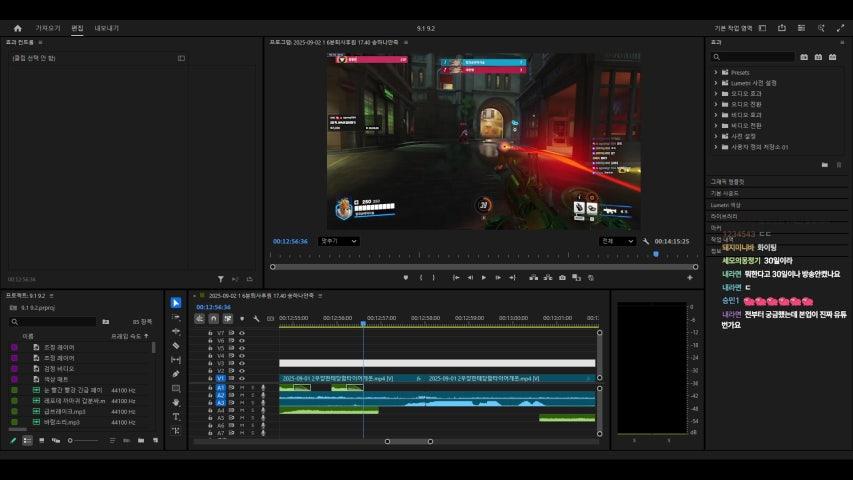The height and width of the screenshot is (480, 853).
Task: Toggle lock on track V7
Action: [210, 332]
